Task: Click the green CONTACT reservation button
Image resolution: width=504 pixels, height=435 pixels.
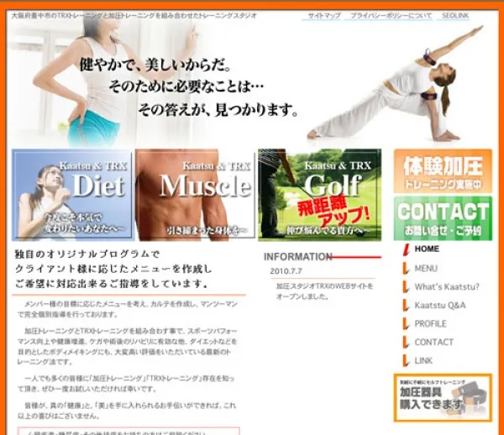Action: coord(443,218)
